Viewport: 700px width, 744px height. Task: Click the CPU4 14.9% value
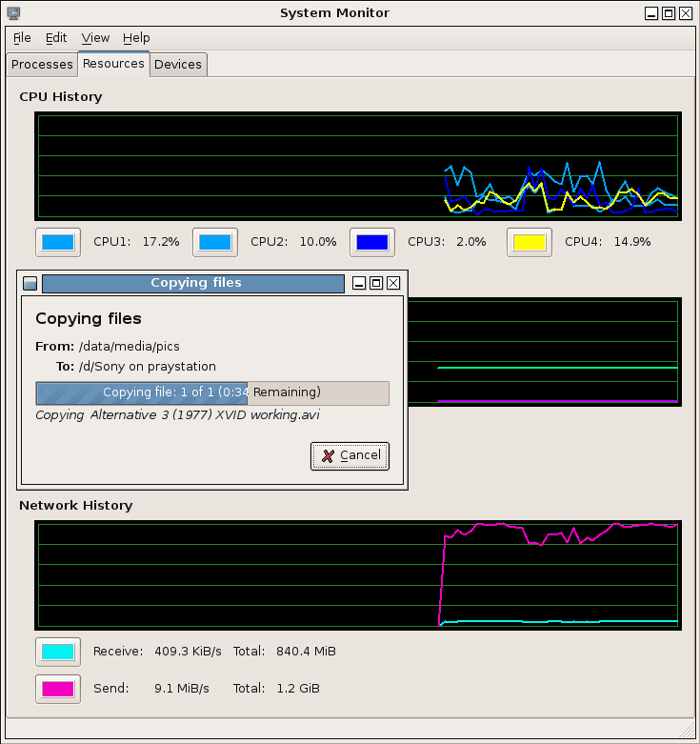point(632,242)
